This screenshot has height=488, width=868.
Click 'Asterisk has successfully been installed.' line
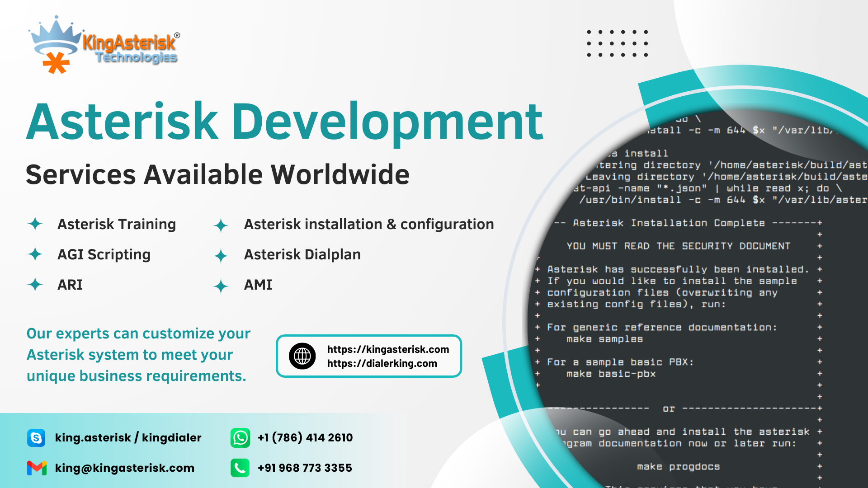click(x=678, y=269)
